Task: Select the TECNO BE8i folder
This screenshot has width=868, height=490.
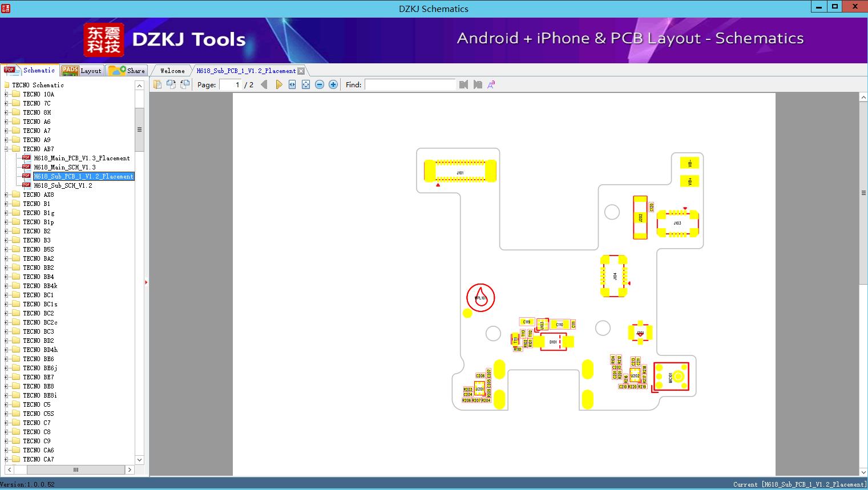Action: pyautogui.click(x=40, y=395)
